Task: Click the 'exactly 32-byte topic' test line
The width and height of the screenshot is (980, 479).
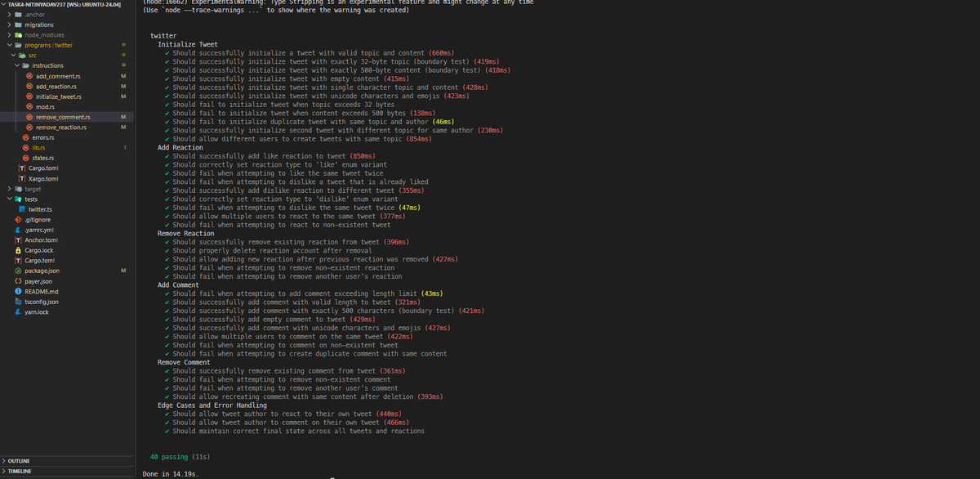Action: 332,61
